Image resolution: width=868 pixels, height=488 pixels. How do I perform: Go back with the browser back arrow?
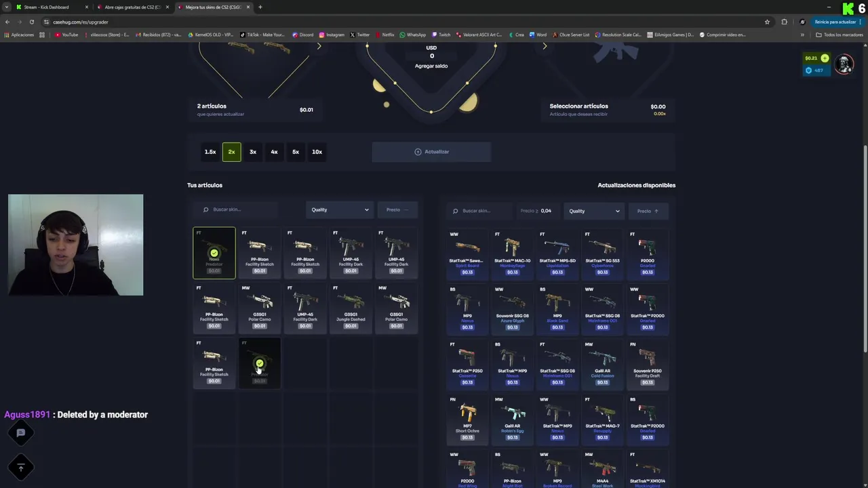[7, 22]
